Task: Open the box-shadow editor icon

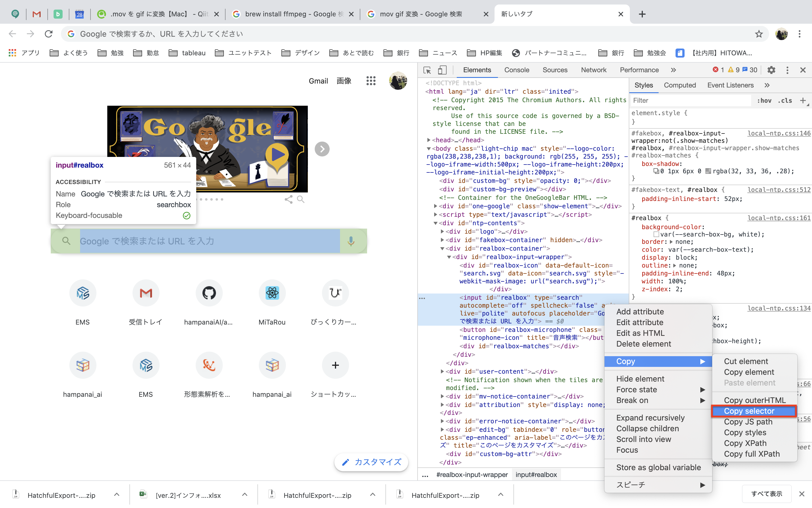Action: 656,171
